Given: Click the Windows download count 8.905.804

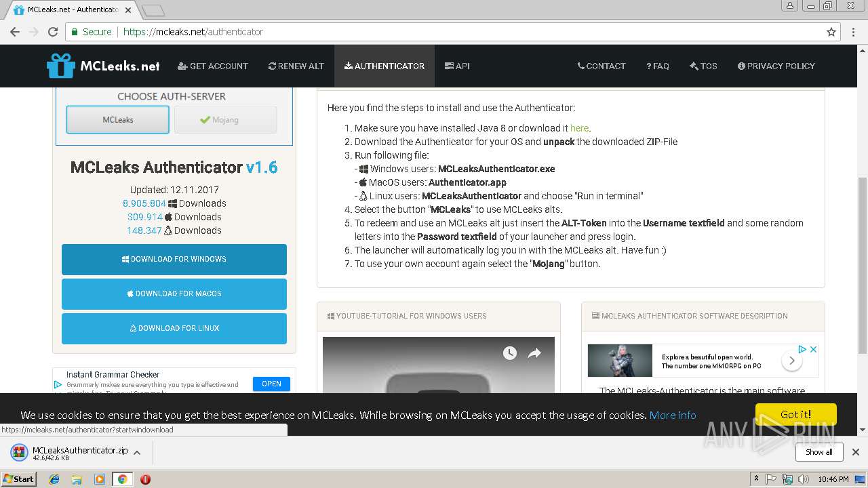Looking at the screenshot, I should (x=144, y=203).
